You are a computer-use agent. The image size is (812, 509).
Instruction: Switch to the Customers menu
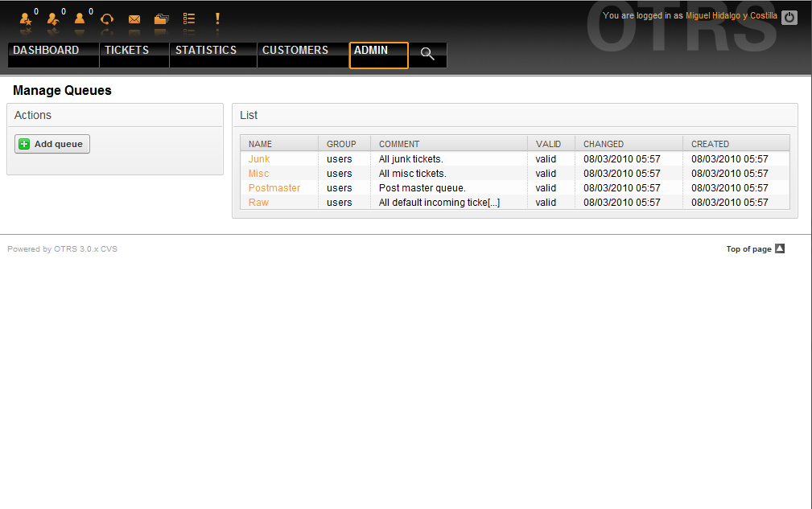click(295, 51)
